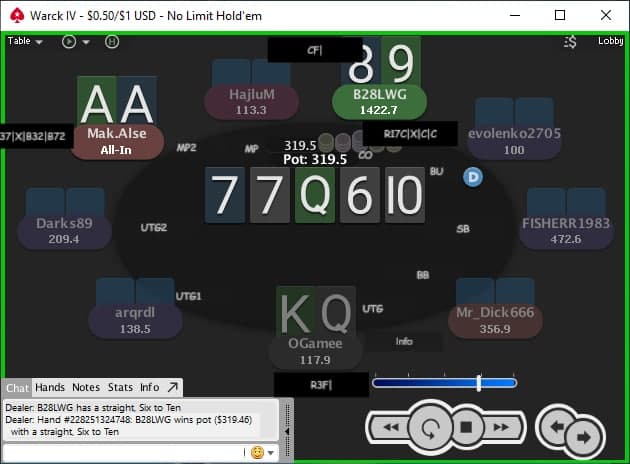Expand the arrow next to play icon
630x464 pixels.
(x=86, y=42)
